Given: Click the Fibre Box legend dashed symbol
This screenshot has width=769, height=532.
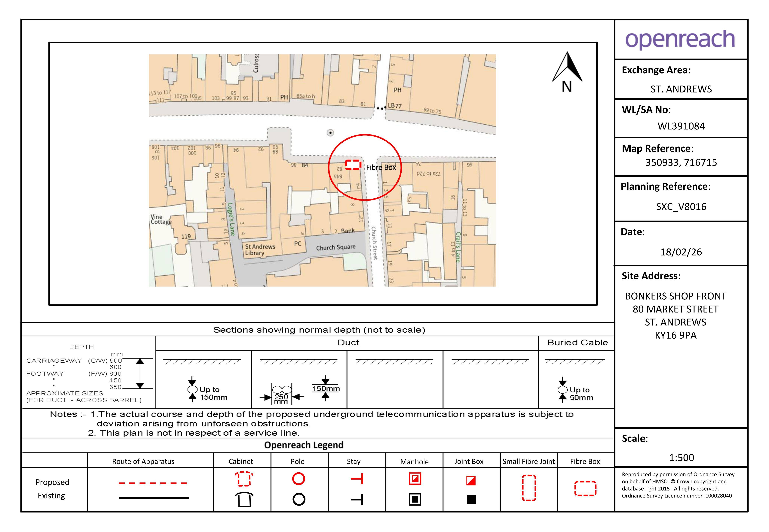Looking at the screenshot, I should pos(585,488).
